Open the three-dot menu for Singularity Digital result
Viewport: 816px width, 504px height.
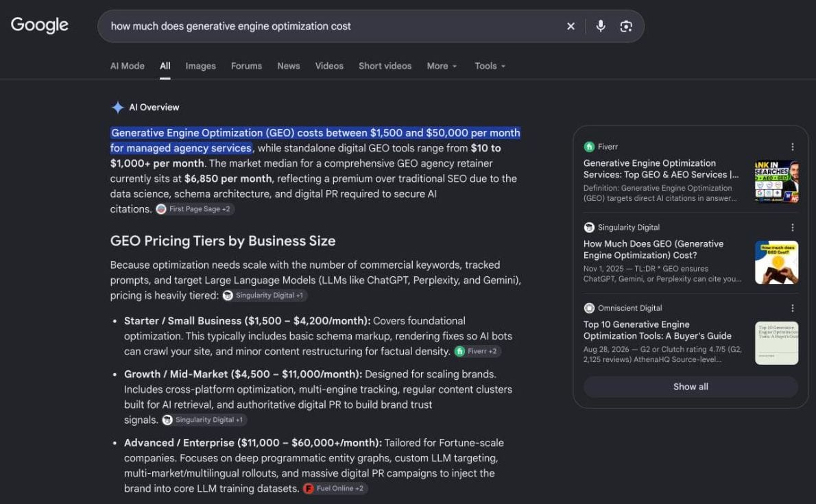click(x=792, y=228)
